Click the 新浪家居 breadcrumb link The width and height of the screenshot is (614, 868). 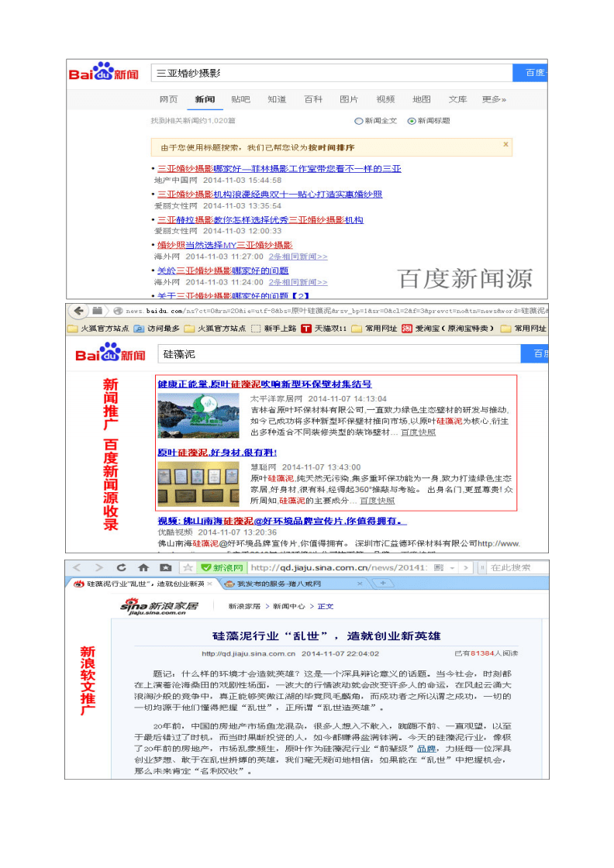pyautogui.click(x=244, y=607)
